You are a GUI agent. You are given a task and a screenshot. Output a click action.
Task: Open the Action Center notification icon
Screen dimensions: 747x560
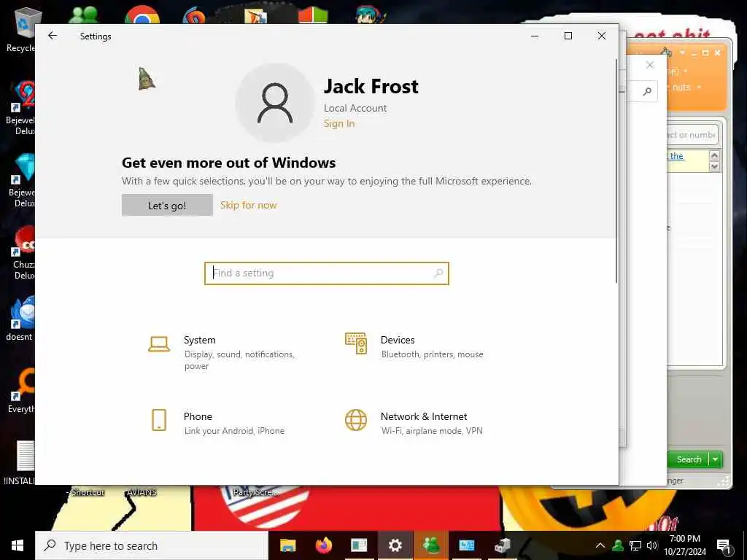(724, 545)
